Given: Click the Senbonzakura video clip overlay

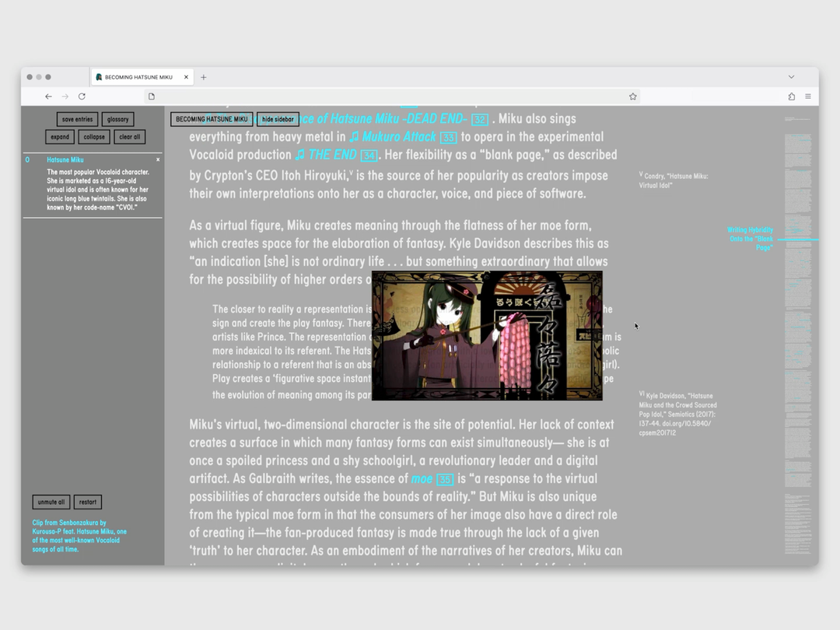Looking at the screenshot, I should point(487,335).
